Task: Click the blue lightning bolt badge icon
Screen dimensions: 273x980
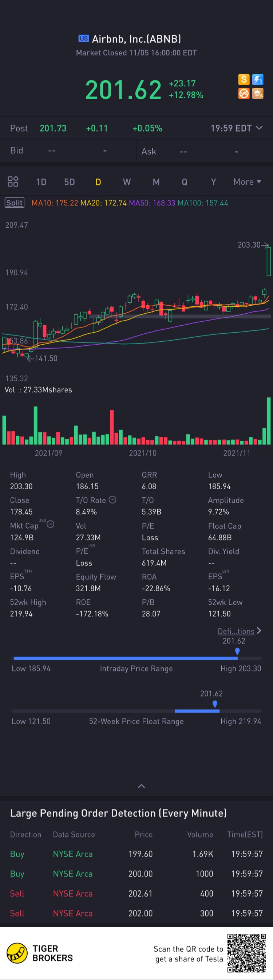Action: point(258,79)
